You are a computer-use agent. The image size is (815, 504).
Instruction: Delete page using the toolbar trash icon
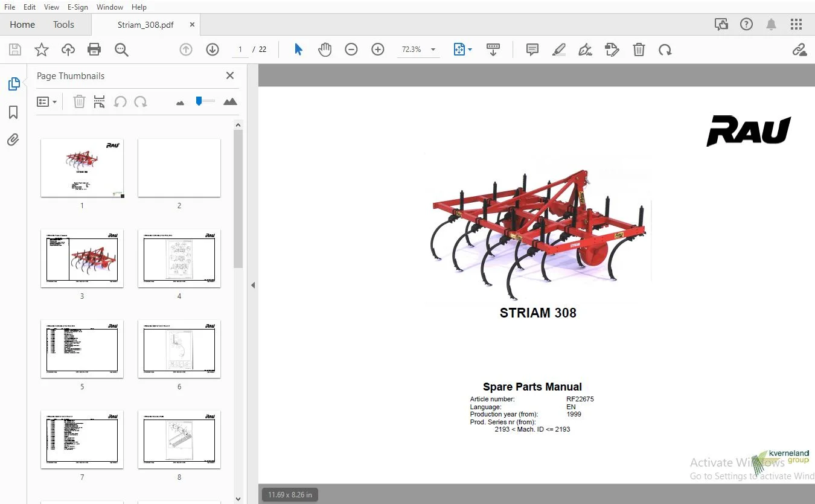point(639,49)
